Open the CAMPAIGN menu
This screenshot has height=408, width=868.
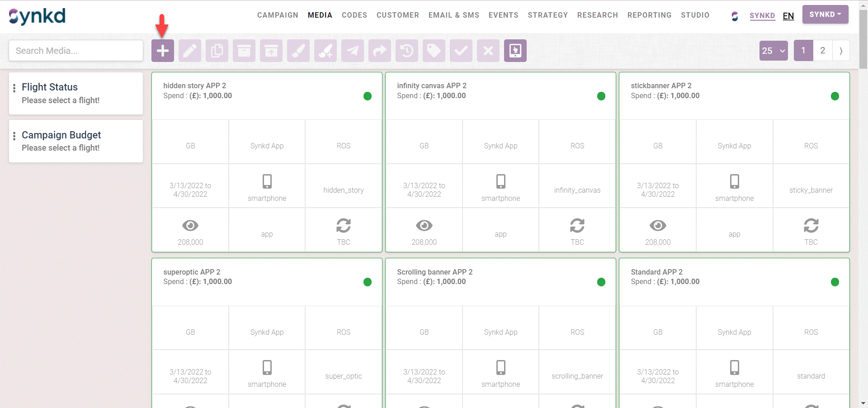click(x=278, y=15)
